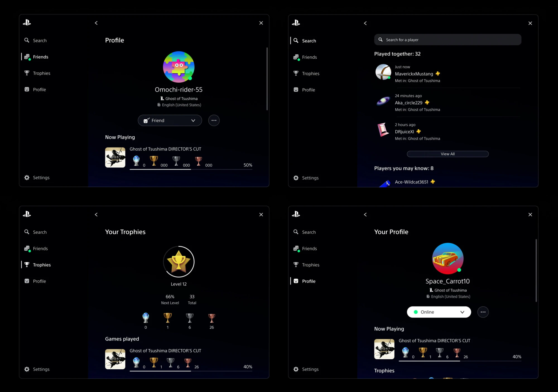The height and width of the screenshot is (392, 558).
Task: Click the Search icon in bottom-left panel
Action: 27,232
